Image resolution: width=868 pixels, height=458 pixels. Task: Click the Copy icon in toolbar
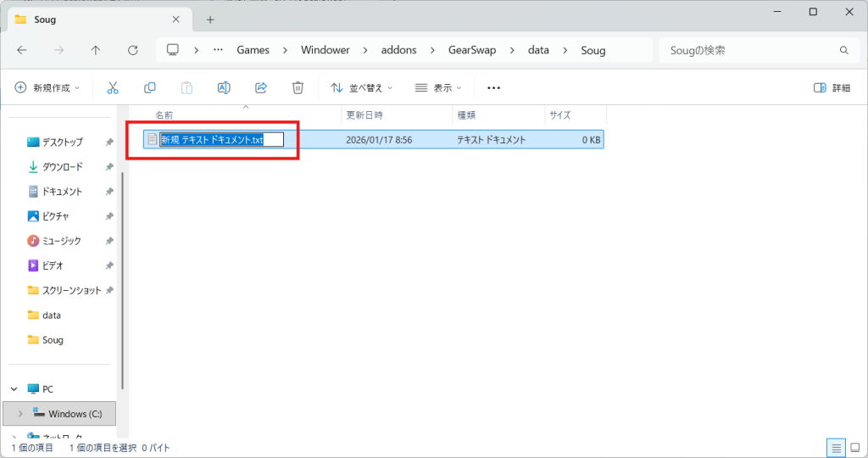pyautogui.click(x=150, y=87)
